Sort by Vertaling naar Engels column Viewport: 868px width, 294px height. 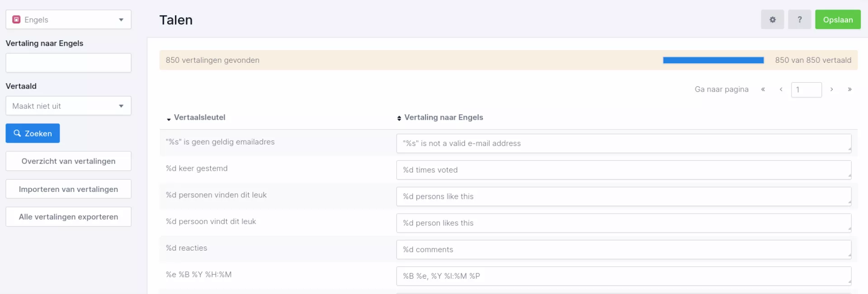coord(443,117)
